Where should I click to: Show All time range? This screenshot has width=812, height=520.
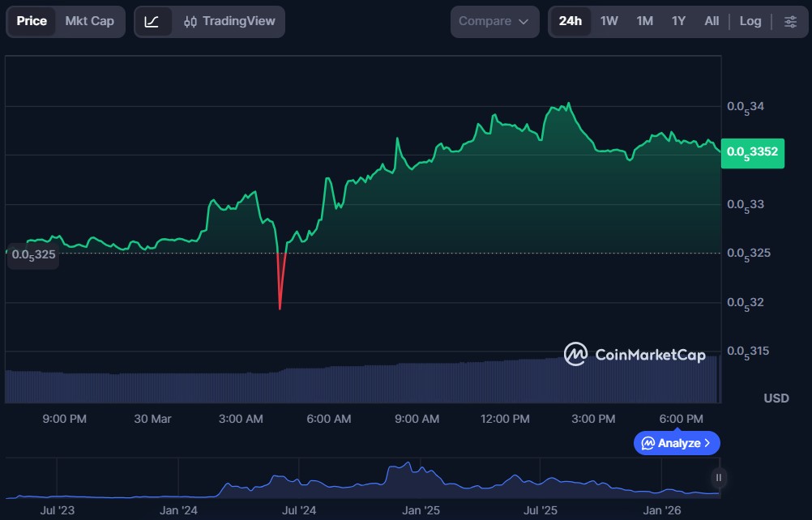point(712,22)
